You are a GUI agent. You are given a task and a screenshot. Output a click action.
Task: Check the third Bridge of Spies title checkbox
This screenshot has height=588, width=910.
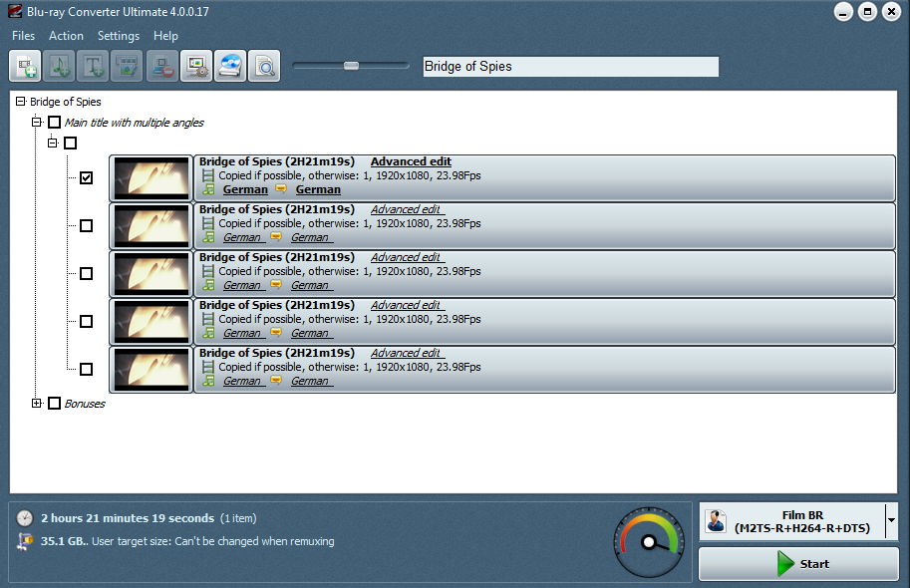point(86,273)
